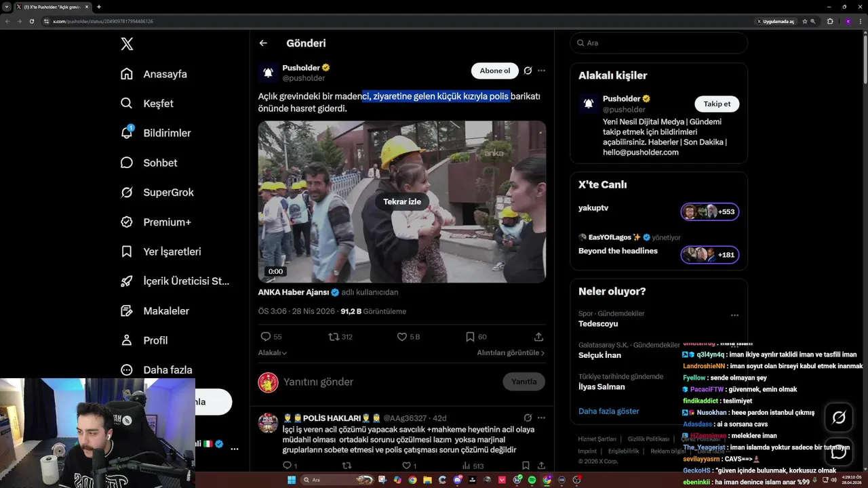Open Pusholder's profile avatar on the post
Image resolution: width=868 pixels, height=488 pixels.
click(x=268, y=73)
